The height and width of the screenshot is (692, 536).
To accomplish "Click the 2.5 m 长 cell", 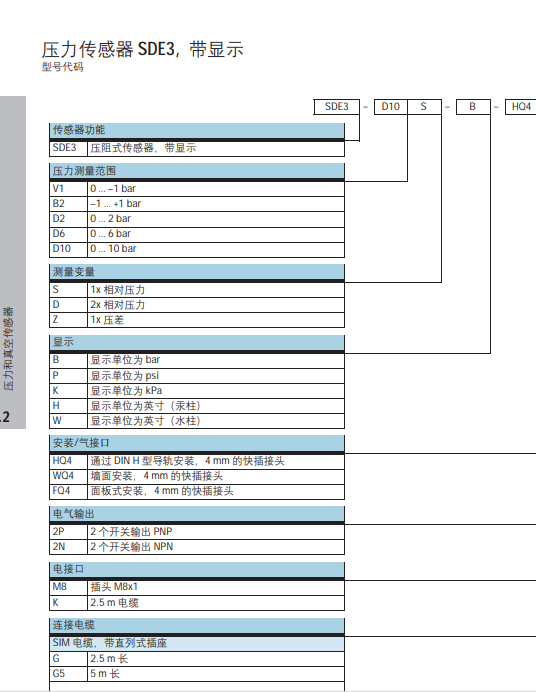I will [x=216, y=659].
